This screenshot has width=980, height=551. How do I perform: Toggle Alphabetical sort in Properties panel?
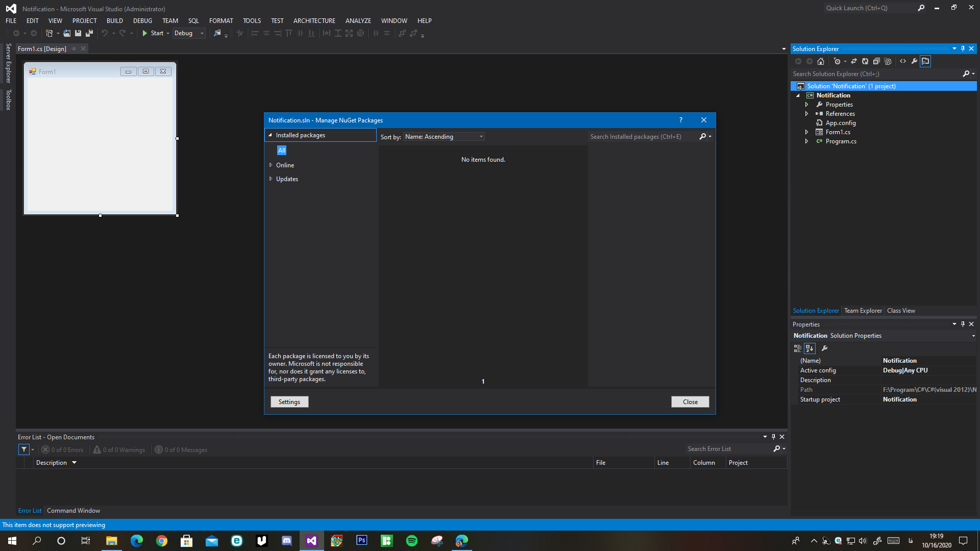[x=810, y=348]
